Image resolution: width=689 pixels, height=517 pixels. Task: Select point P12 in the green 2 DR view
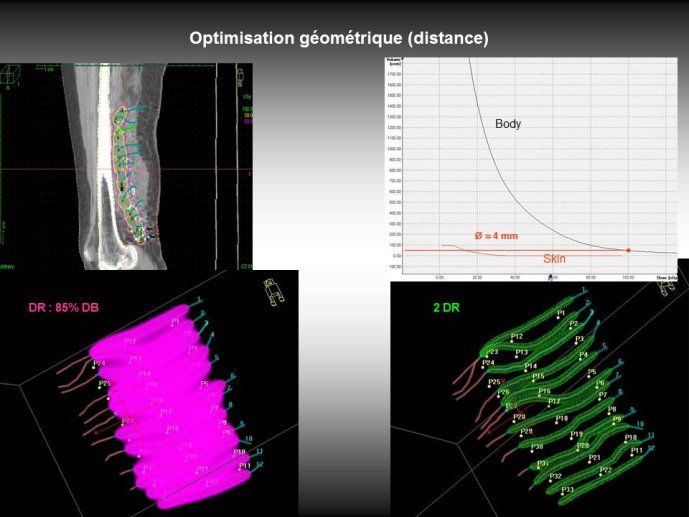coord(517,337)
